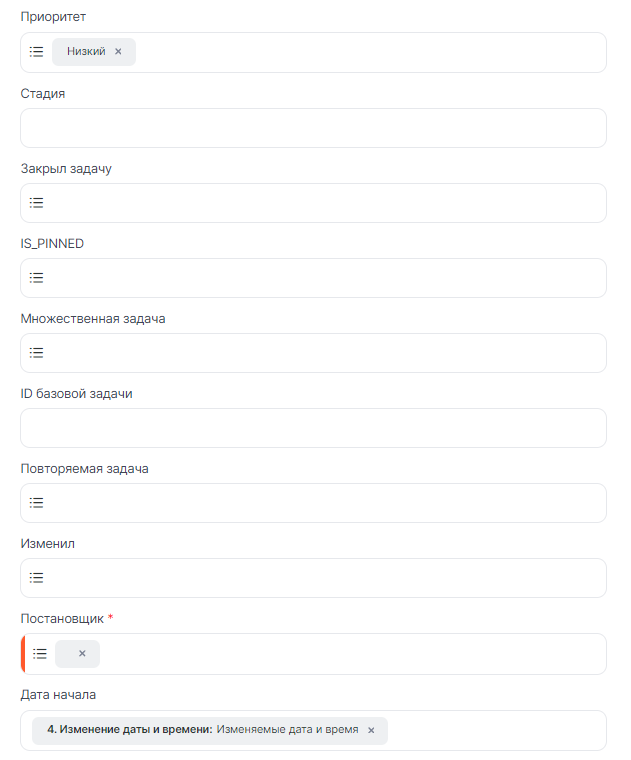Click the Стадия input field
The image size is (631, 760).
pos(313,128)
